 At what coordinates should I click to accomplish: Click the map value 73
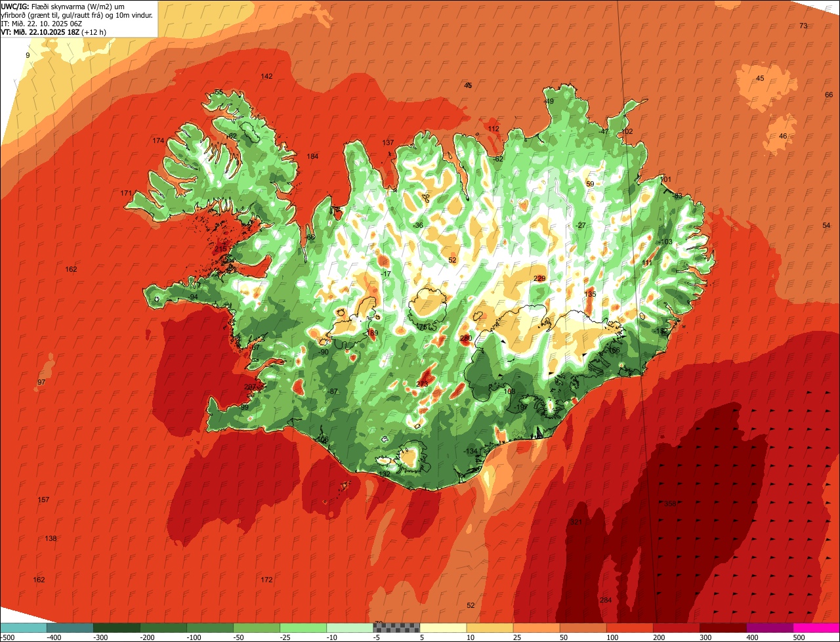coord(803,26)
